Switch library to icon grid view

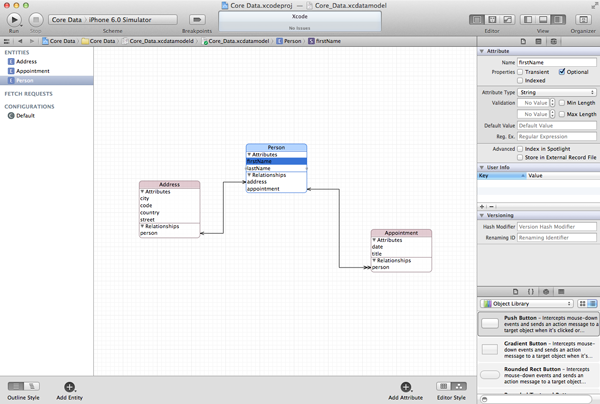click(582, 304)
